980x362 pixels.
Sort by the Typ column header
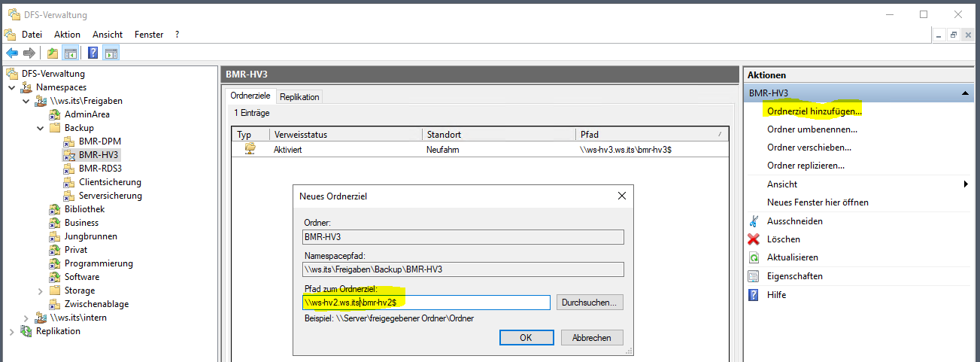(252, 135)
